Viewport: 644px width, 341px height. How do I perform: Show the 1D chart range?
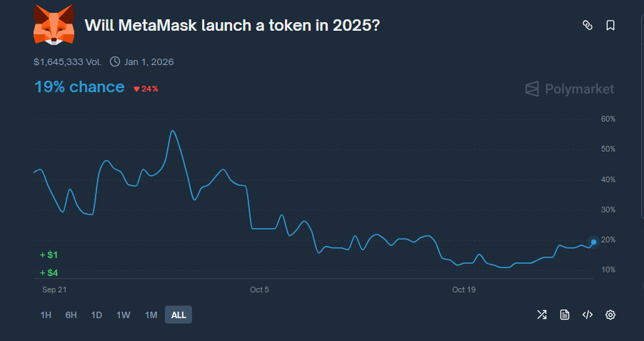coord(96,315)
